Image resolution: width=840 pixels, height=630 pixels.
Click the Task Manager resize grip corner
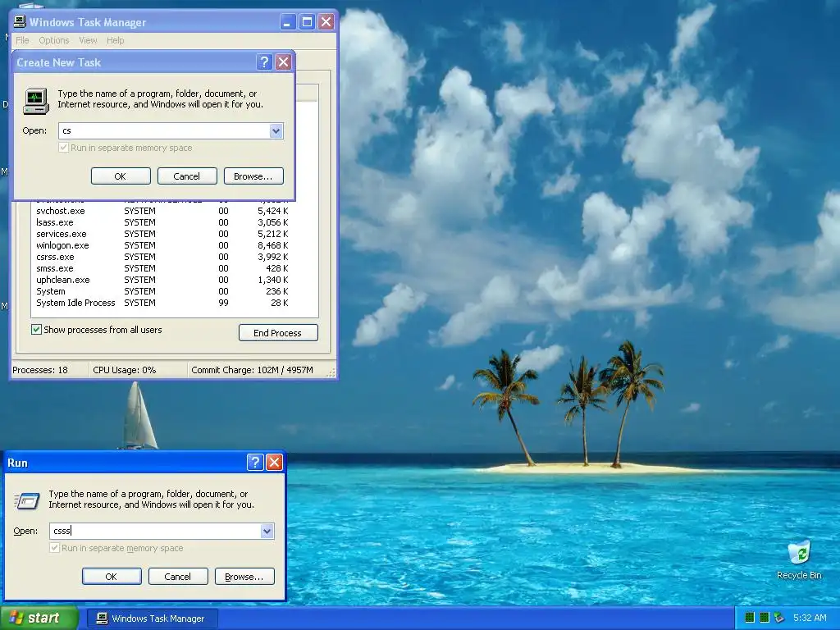(x=331, y=372)
